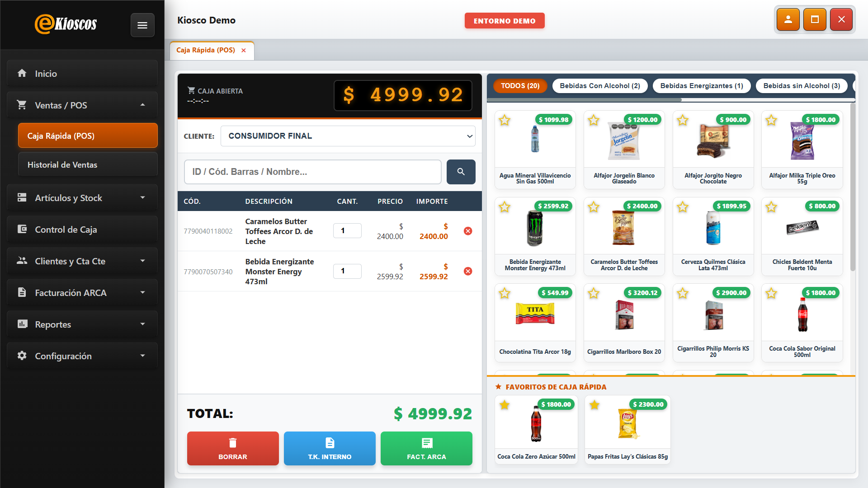Expand the Reportes menu

pyautogui.click(x=142, y=324)
